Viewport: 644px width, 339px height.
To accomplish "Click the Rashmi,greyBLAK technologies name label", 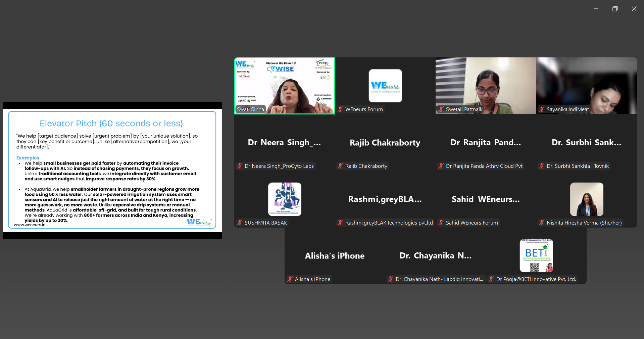I will (x=389, y=223).
